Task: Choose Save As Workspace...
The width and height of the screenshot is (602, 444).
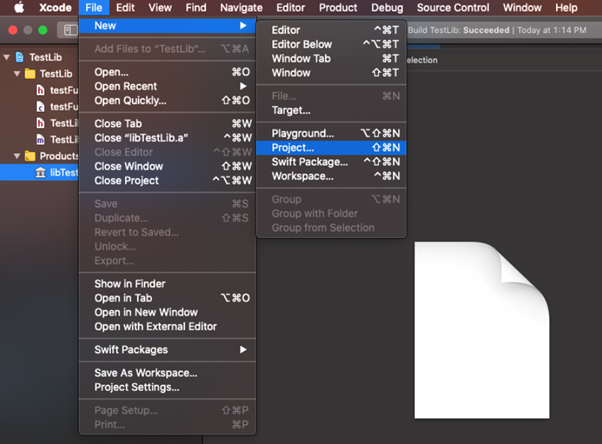Action: point(167,373)
